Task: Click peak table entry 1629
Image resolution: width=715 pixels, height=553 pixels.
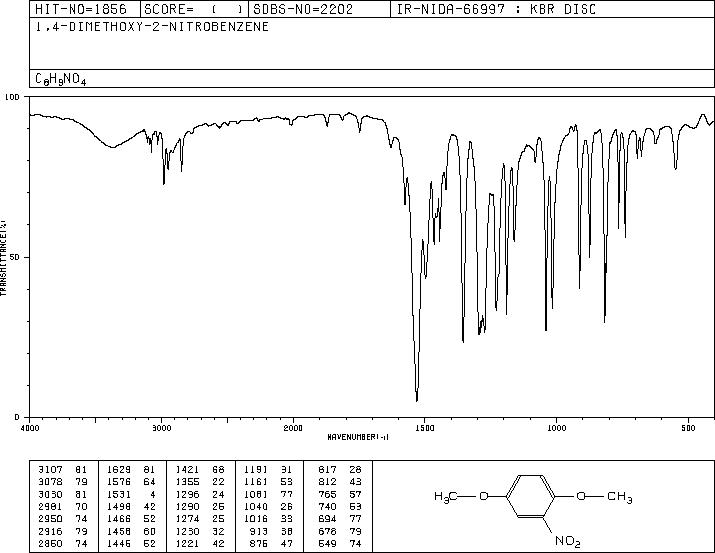Action: click(119, 470)
